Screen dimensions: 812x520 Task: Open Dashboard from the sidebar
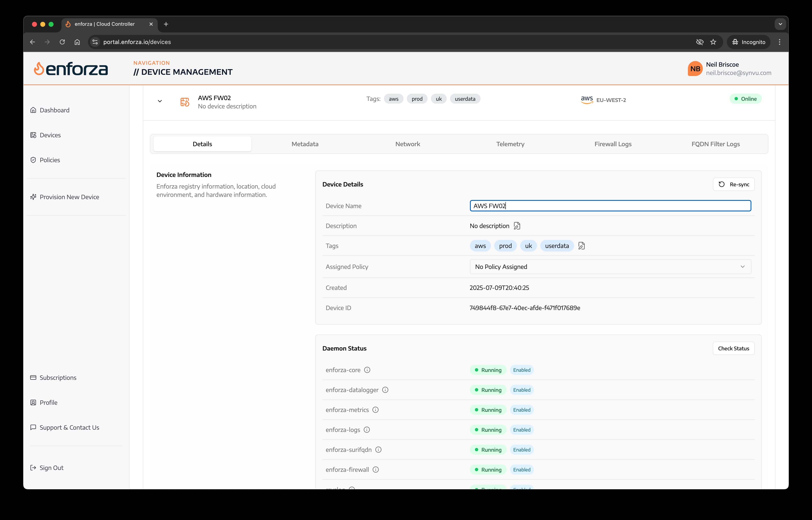point(50,110)
